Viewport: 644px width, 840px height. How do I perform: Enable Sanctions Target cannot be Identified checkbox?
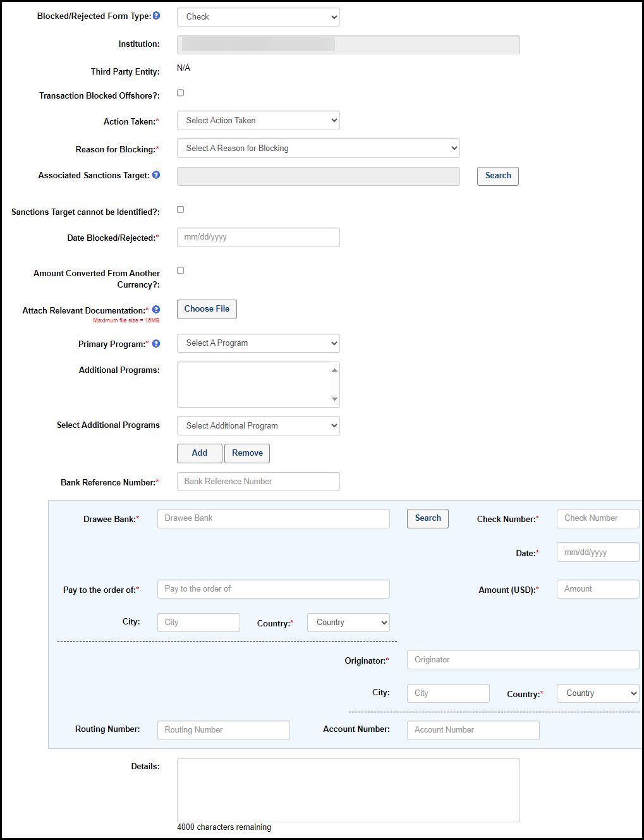180,209
